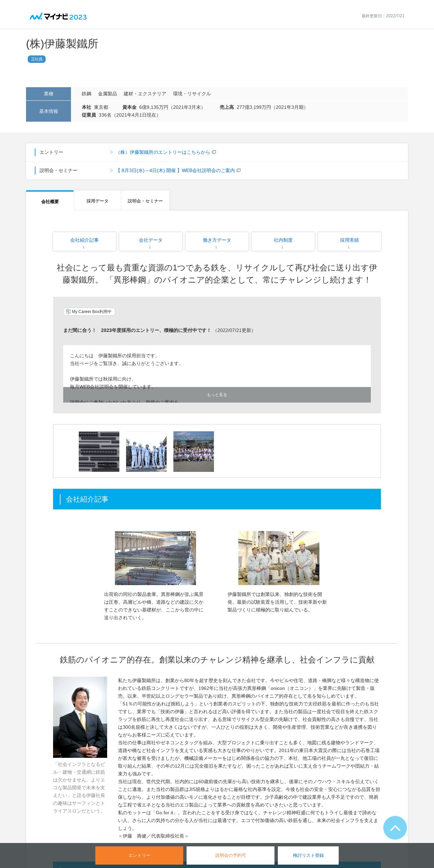
Task: Click the orange エントリー button
Action: click(x=139, y=855)
